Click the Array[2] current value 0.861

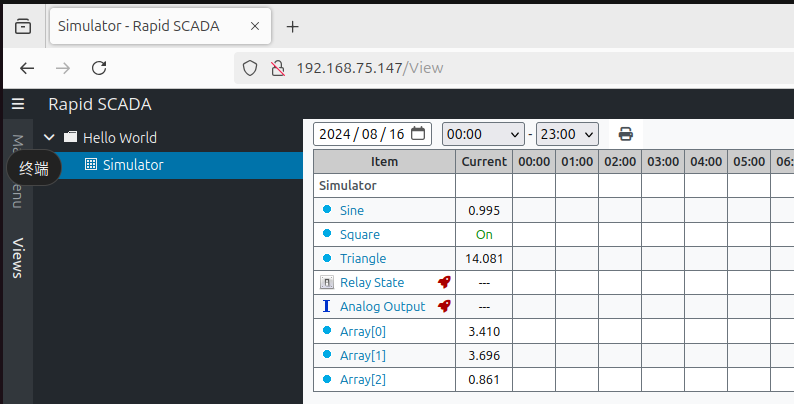[484, 379]
